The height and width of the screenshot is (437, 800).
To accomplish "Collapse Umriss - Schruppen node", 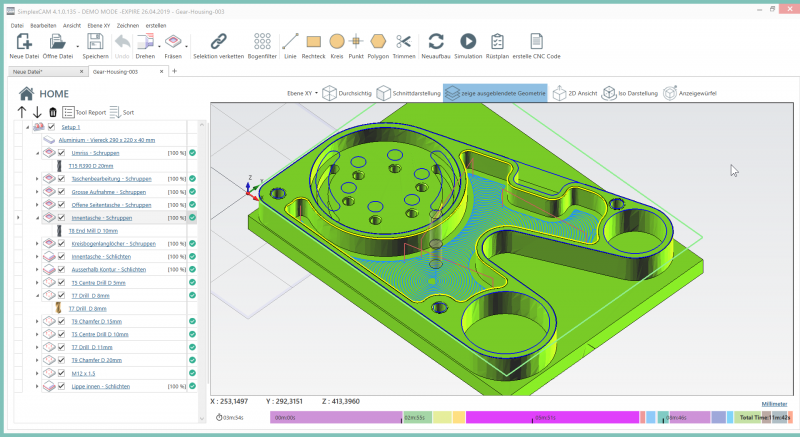I will (37, 153).
